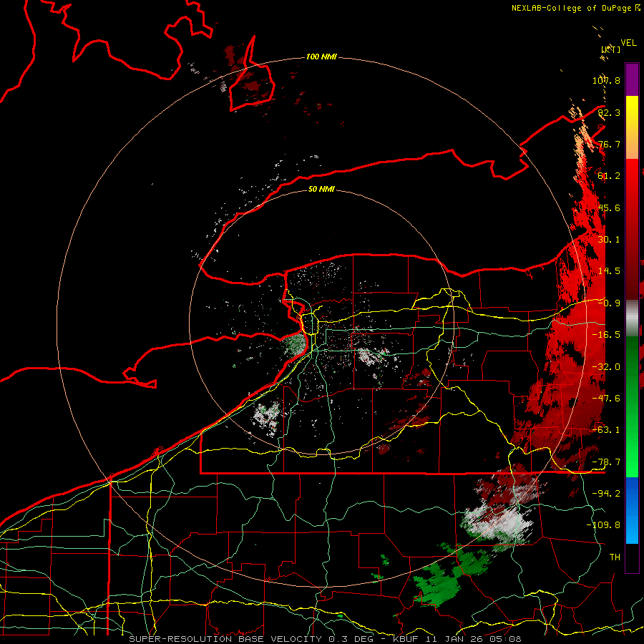The image size is (644, 644).
Task: Click the 45.6 velocity scale value
Action: coord(609,208)
